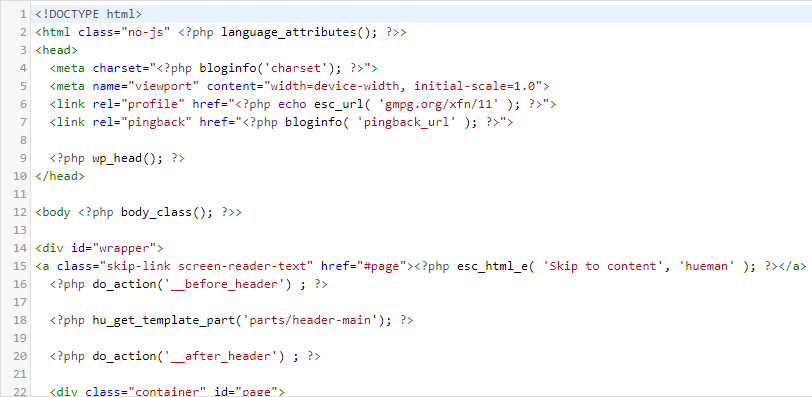This screenshot has height=397, width=812.
Task: Click the '__before_header' action string
Action: pyautogui.click(x=224, y=284)
